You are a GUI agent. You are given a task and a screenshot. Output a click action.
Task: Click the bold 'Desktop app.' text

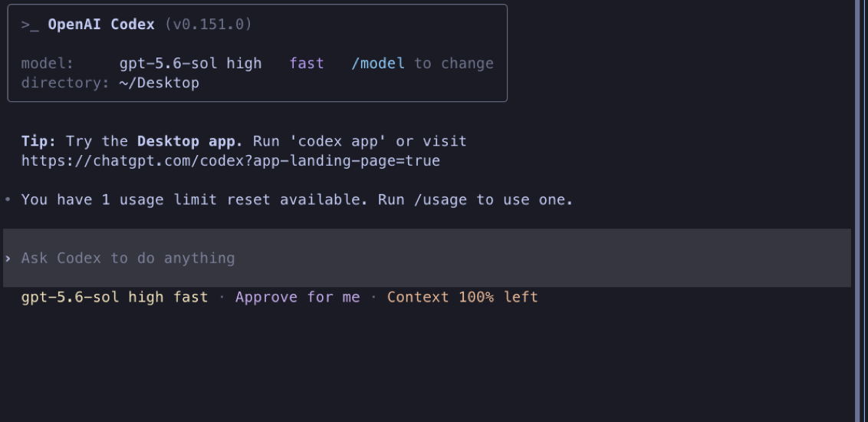[190, 141]
